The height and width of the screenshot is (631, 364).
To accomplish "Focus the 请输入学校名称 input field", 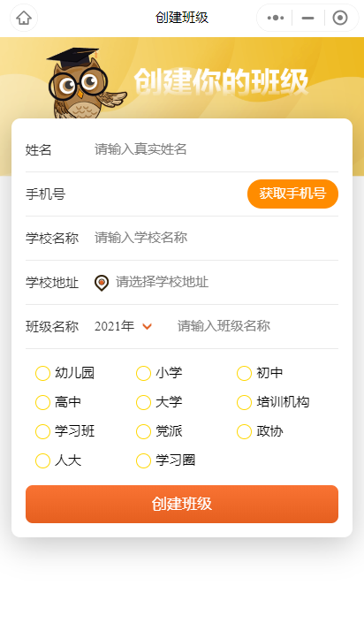I will [x=216, y=238].
